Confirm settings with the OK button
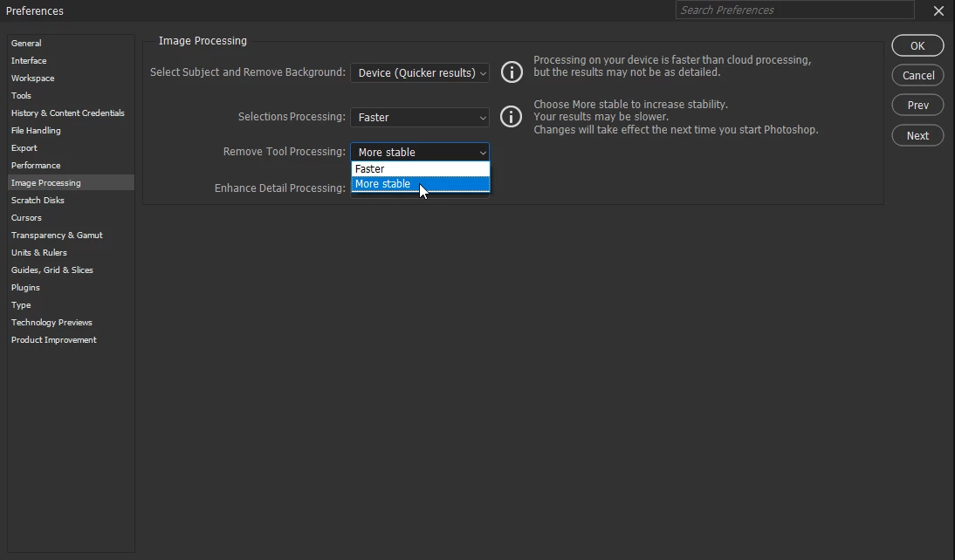 tap(917, 45)
